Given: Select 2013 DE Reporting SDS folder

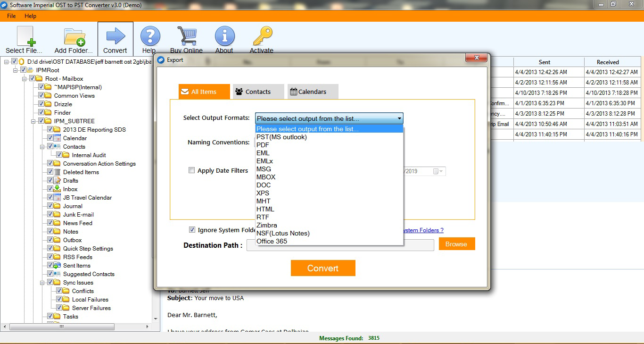Looking at the screenshot, I should [94, 129].
